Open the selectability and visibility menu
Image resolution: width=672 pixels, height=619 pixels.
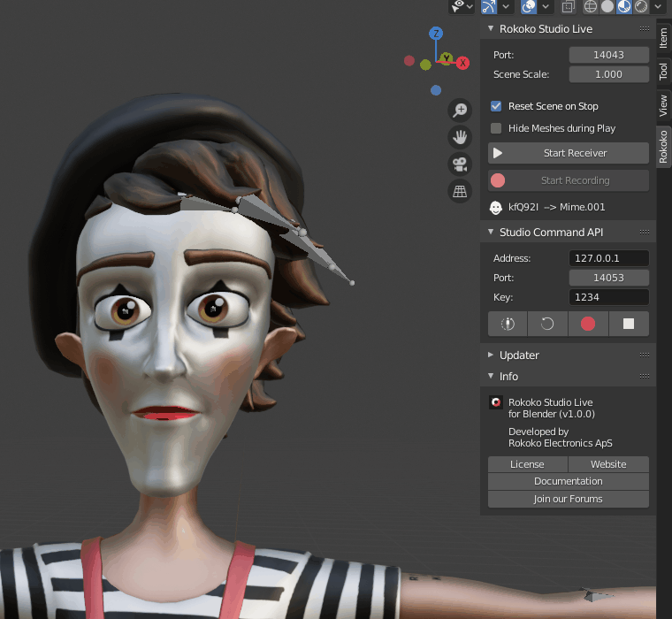click(462, 6)
